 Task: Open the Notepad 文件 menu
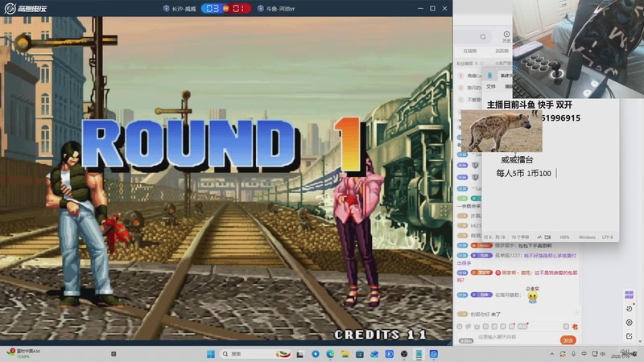tap(491, 87)
